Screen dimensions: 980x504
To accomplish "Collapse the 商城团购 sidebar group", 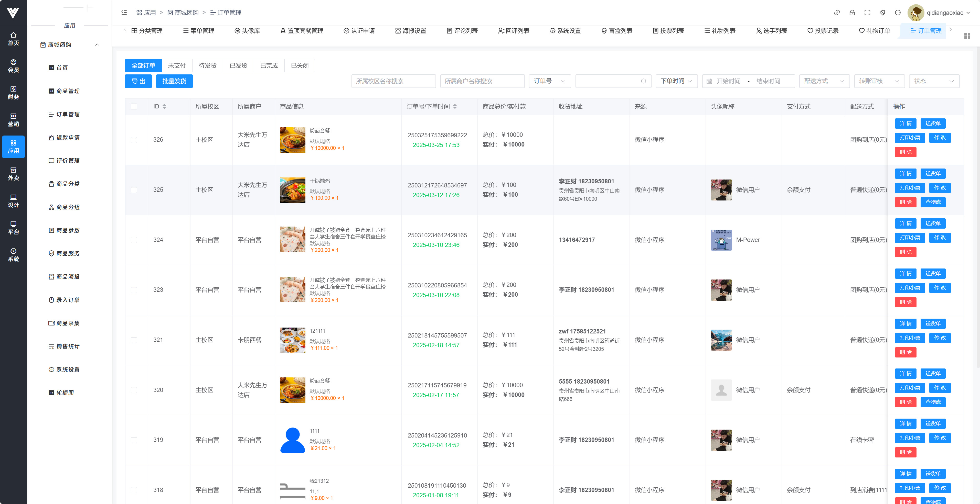I will [97, 45].
